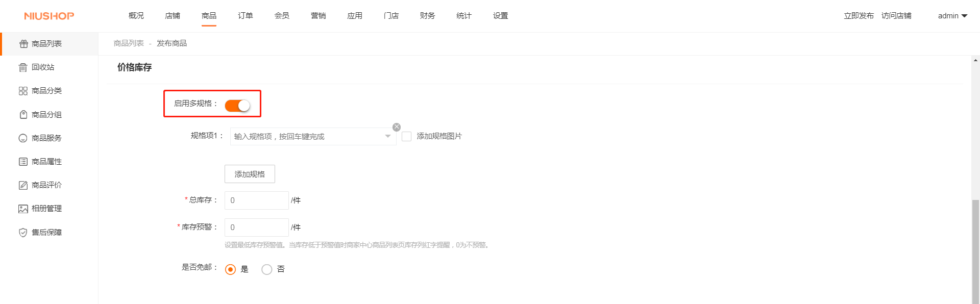Click the trash bin icon for 回收站
Viewport: 980px width, 304px height.
(23, 67)
